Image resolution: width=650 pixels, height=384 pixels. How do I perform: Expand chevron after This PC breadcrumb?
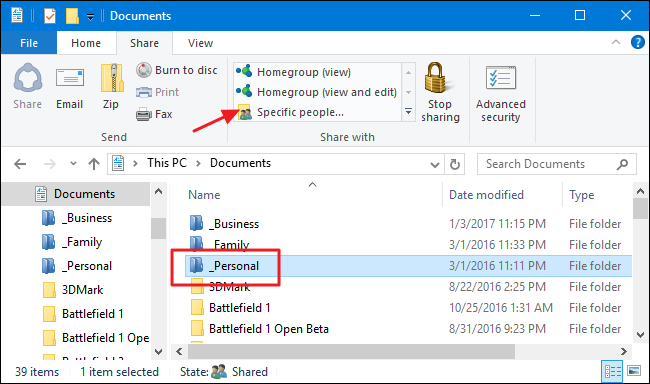pos(199,164)
